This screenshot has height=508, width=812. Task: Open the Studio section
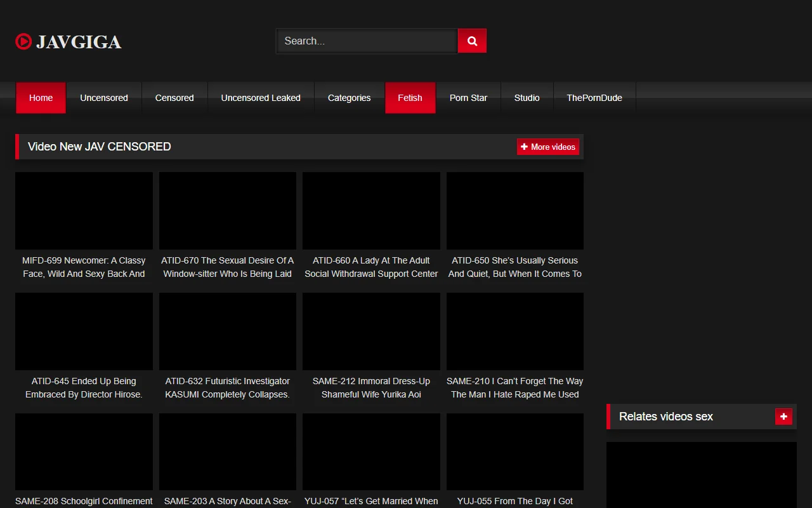(x=527, y=98)
